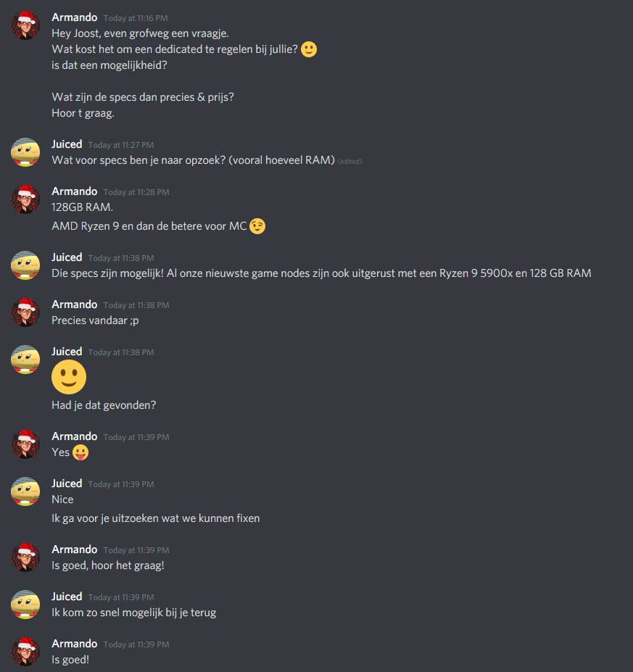Screen dimensions: 633x672
Task: Open Juiced's username at 11:27 PM
Action: point(67,144)
